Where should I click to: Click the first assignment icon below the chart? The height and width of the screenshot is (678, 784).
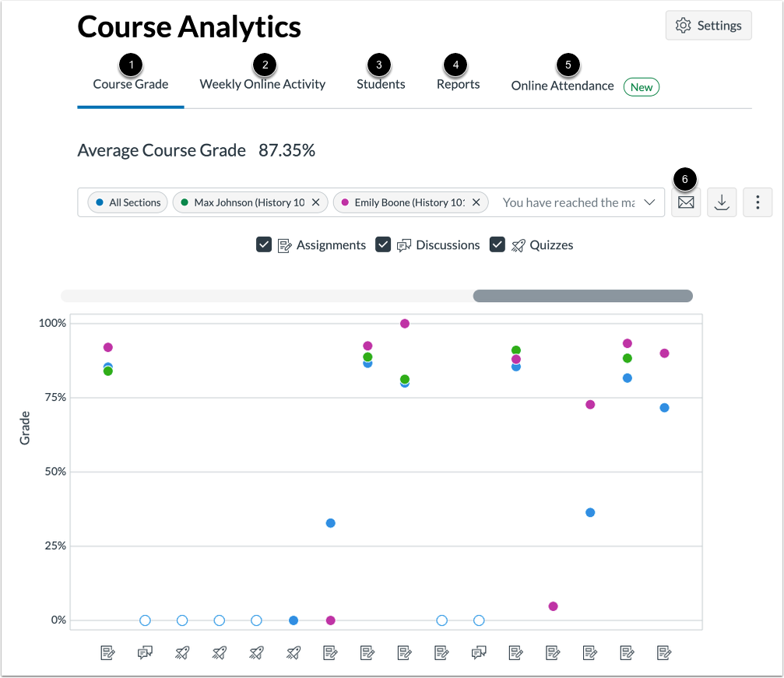pyautogui.click(x=107, y=652)
